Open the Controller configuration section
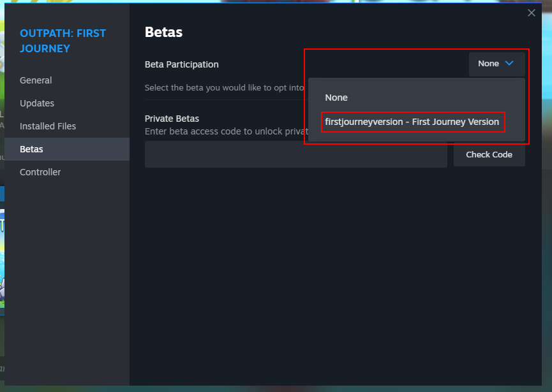The width and height of the screenshot is (552, 392). tap(40, 172)
